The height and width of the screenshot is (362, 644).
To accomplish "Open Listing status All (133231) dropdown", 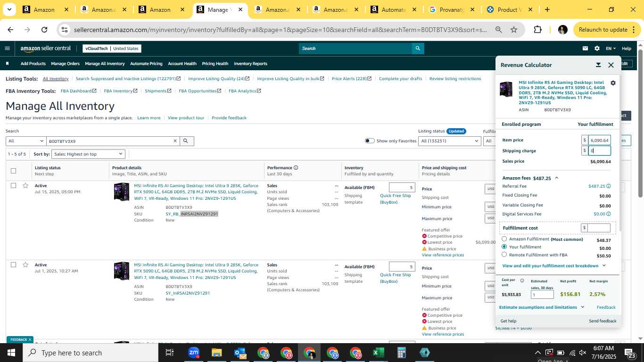I will click(450, 141).
